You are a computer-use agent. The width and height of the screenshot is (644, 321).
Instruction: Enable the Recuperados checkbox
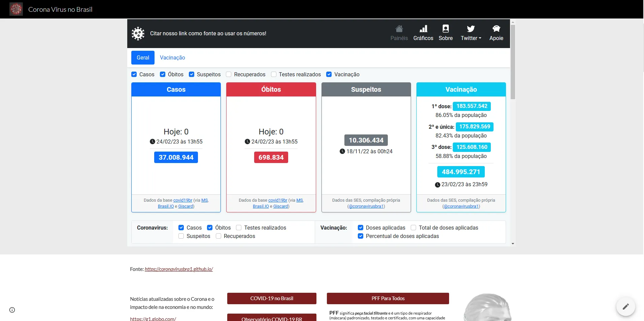pyautogui.click(x=229, y=74)
